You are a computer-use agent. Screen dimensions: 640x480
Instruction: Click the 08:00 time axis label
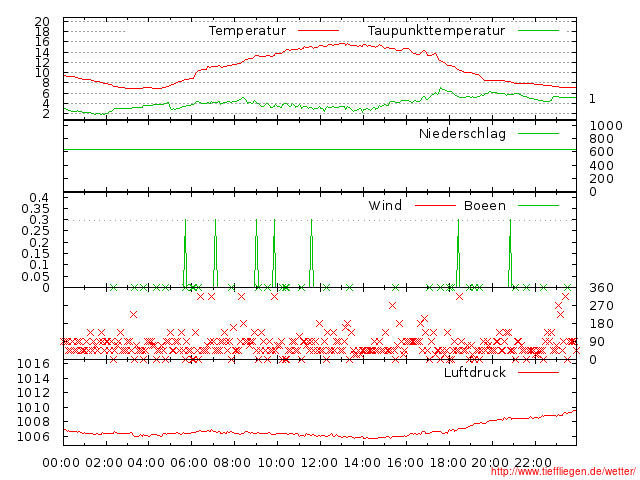point(232,462)
